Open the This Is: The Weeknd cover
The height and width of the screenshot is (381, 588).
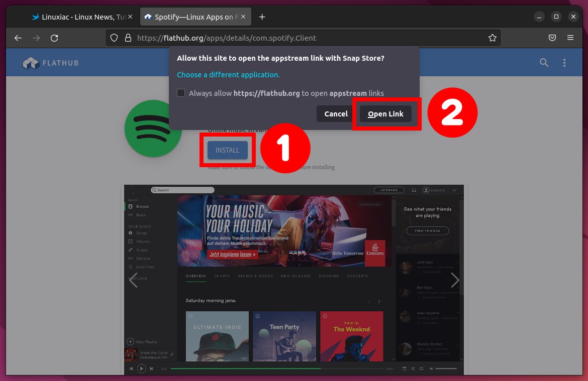[x=352, y=336]
